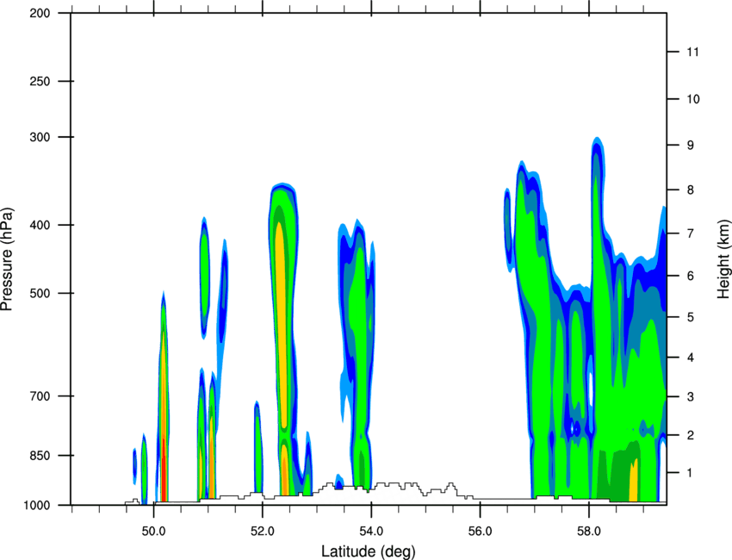
Task: Click the 50.0 latitude tick label
Action: pyautogui.click(x=153, y=531)
